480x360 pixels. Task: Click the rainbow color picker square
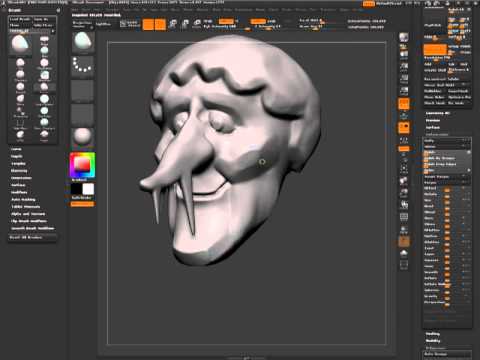(82, 165)
